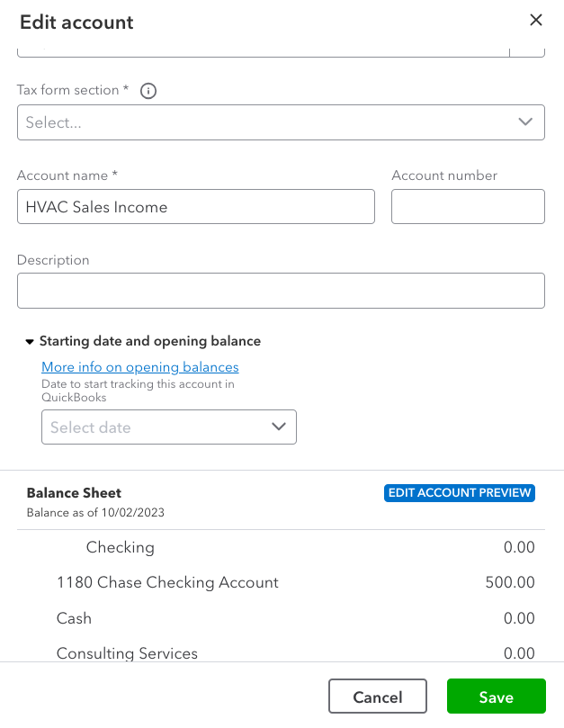564x728 pixels.
Task: Click the Account number field
Action: pos(468,207)
